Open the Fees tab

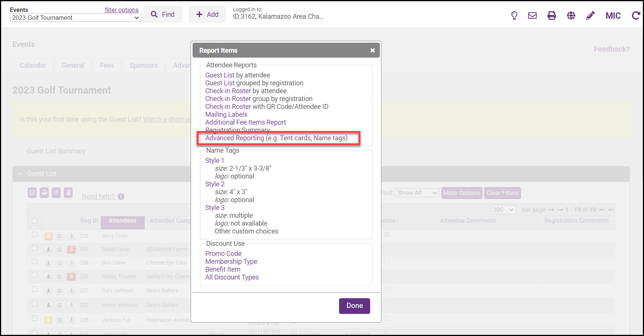pyautogui.click(x=107, y=65)
